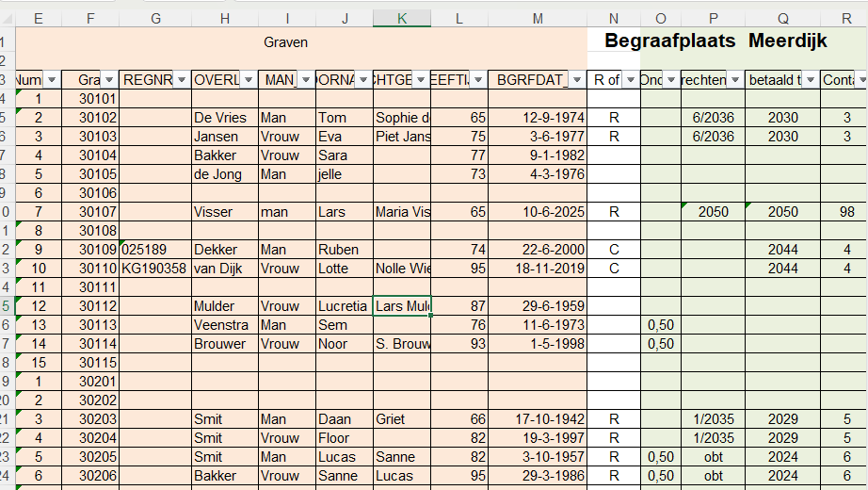Open the MAN_ column filter dropdown
This screenshot has height=490, width=868.
click(305, 80)
